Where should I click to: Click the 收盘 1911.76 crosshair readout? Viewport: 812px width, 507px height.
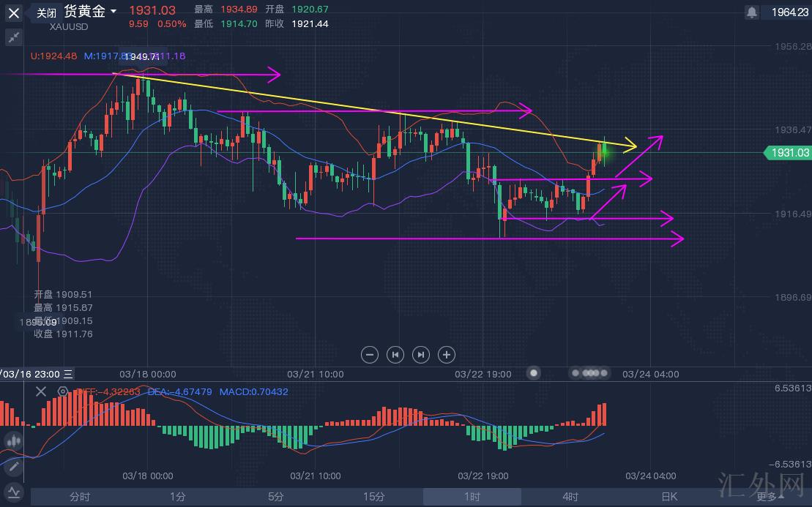coord(63,334)
